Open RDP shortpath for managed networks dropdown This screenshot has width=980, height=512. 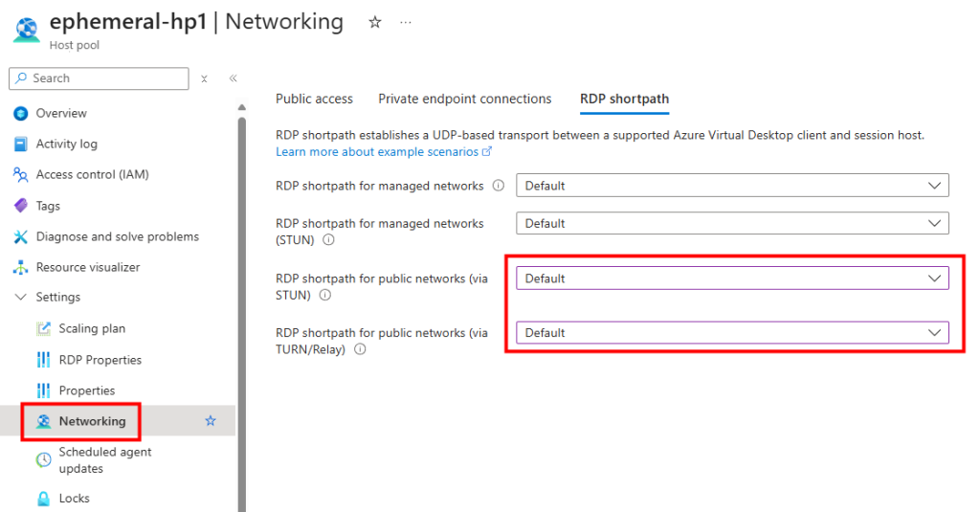tap(732, 186)
